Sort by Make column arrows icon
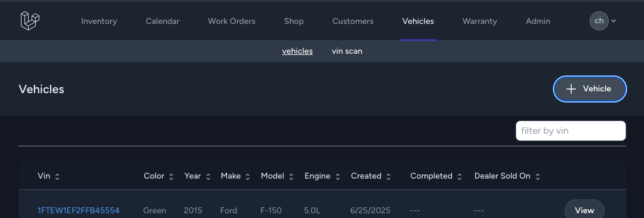Screen dimensions: 644x218 pyautogui.click(x=248, y=176)
